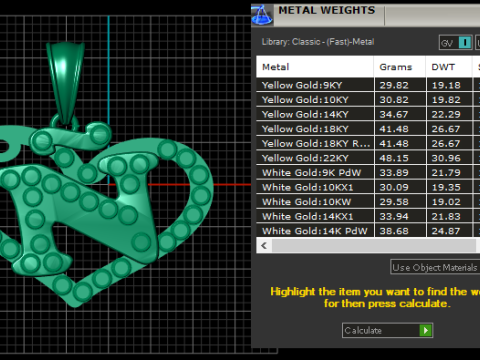Select the Yellow Gold:18KY row
This screenshot has height=360, width=480.
(x=368, y=129)
